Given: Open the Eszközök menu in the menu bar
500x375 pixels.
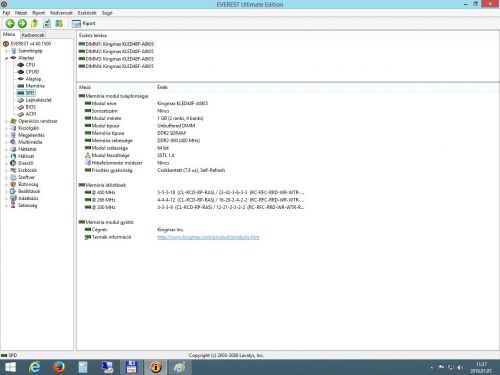Looking at the screenshot, I should (87, 13).
